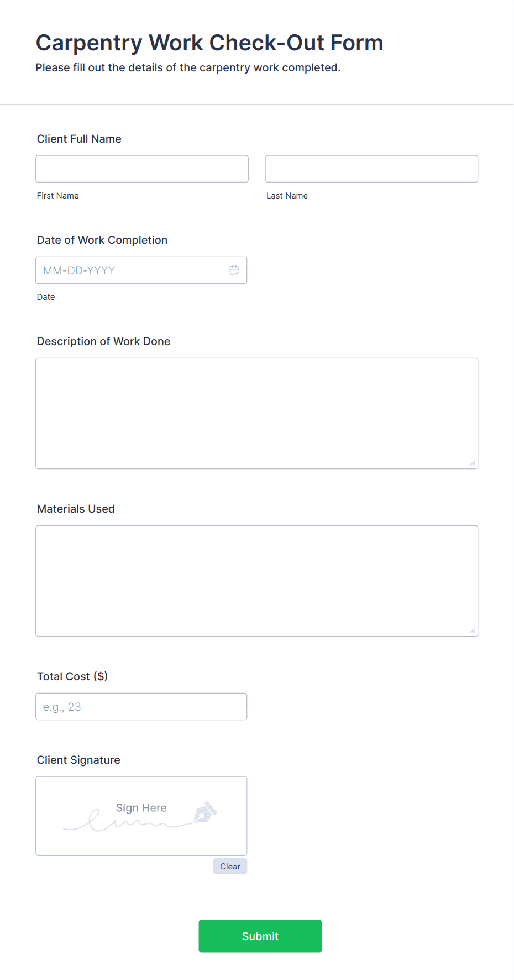The height and width of the screenshot is (980, 514).
Task: Click the Client Full Name label
Action: tap(79, 139)
